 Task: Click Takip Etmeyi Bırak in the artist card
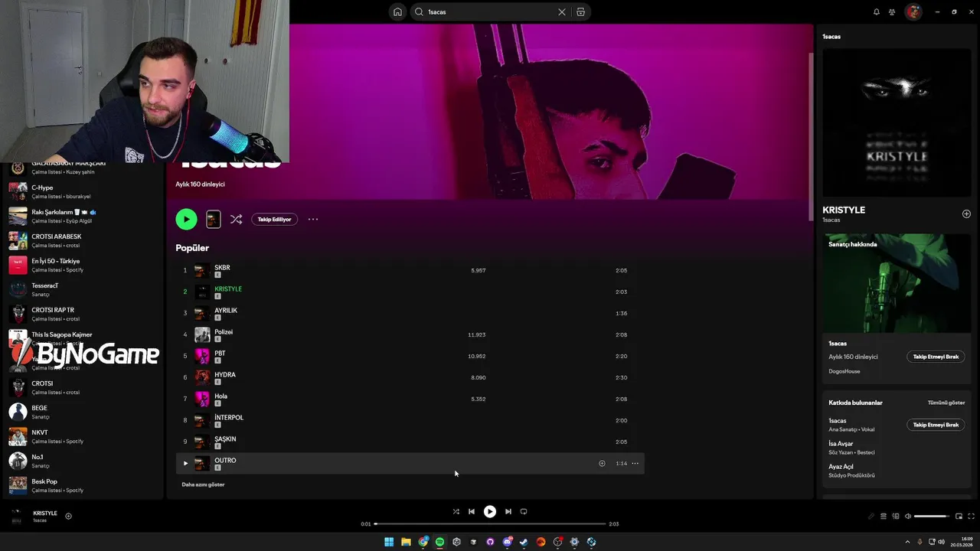[936, 357]
